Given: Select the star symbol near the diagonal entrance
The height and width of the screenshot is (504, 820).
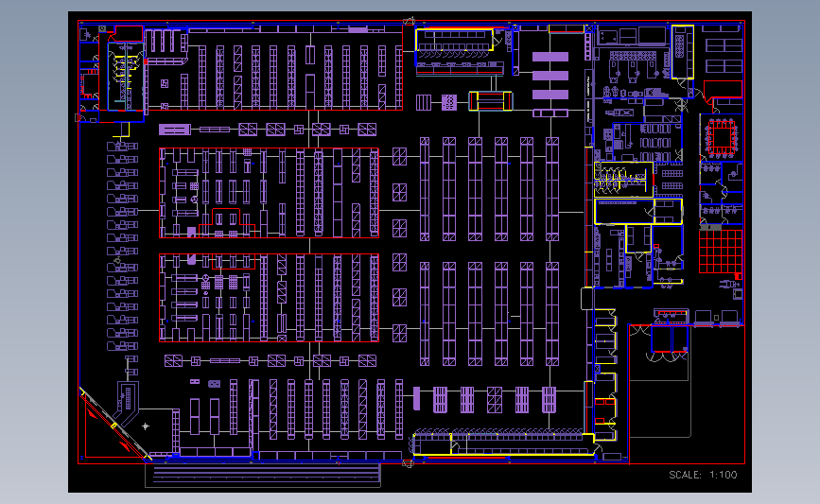Looking at the screenshot, I should tap(146, 426).
